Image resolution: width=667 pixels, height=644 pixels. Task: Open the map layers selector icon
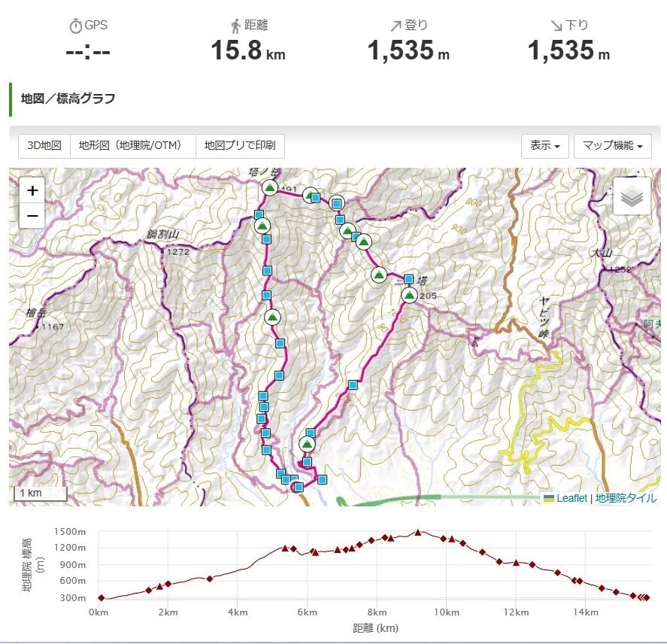(x=632, y=196)
